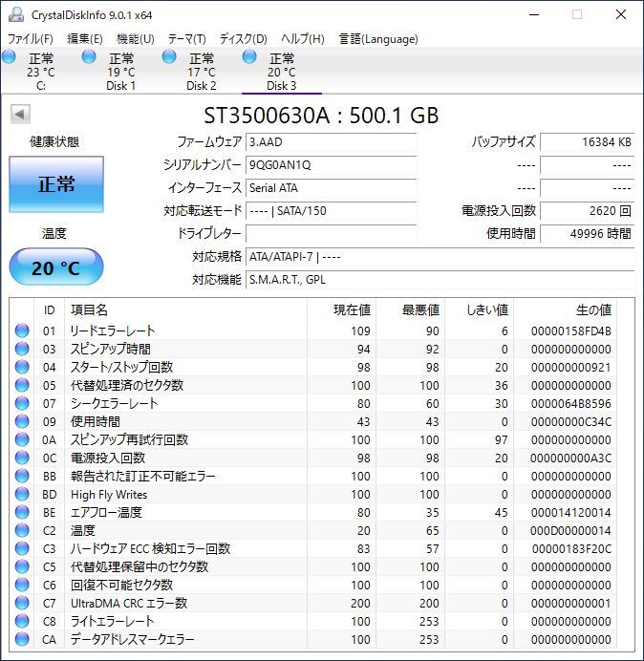
Task: Click blue status orb for Disk 1
Action: [89, 56]
